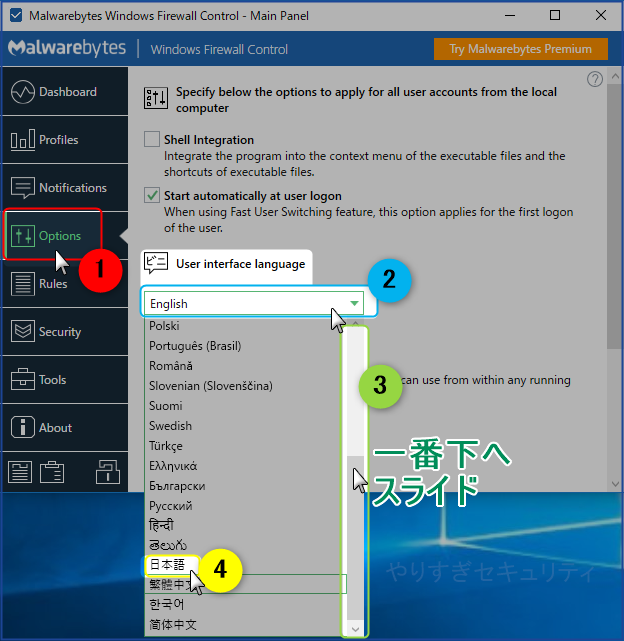Select 繁體中文 language

pyautogui.click(x=246, y=584)
